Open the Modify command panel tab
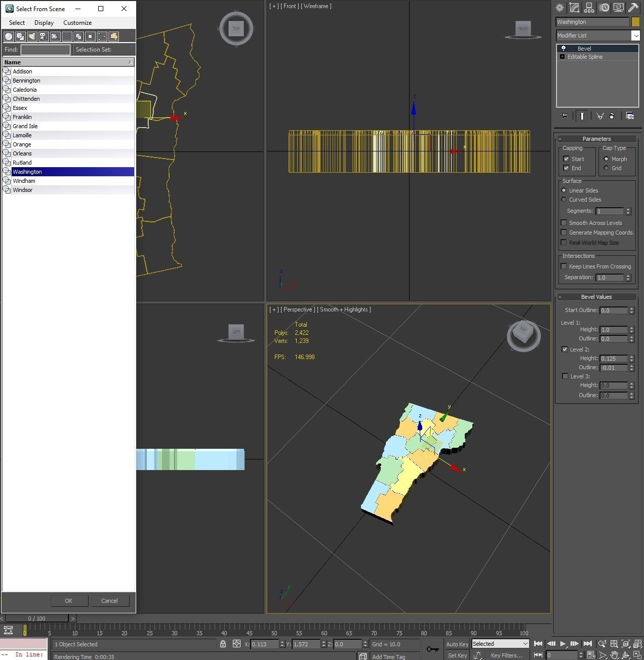The image size is (644, 660). click(x=574, y=8)
